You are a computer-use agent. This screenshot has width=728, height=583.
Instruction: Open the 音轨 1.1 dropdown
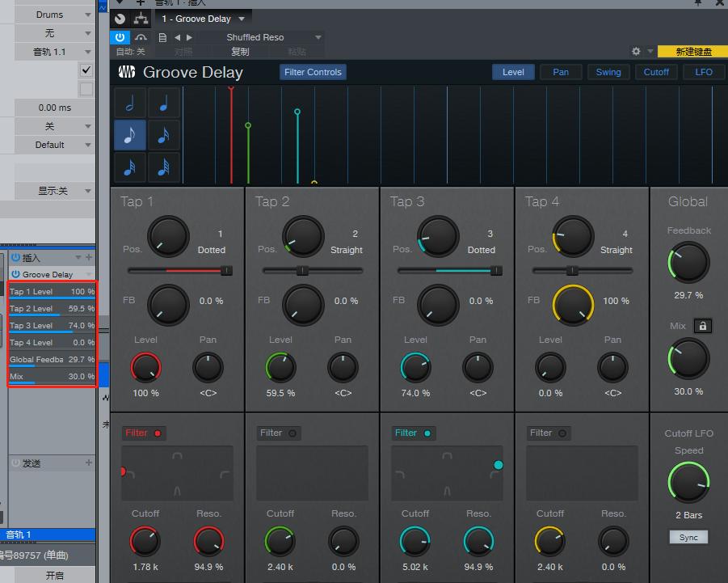[54, 52]
